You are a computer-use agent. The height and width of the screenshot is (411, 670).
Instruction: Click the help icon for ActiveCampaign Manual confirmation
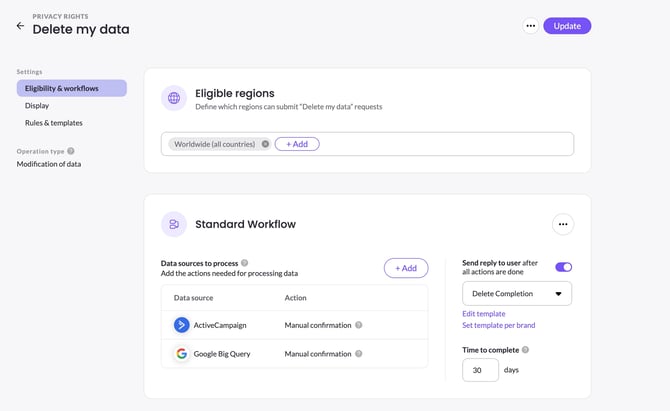click(x=359, y=325)
